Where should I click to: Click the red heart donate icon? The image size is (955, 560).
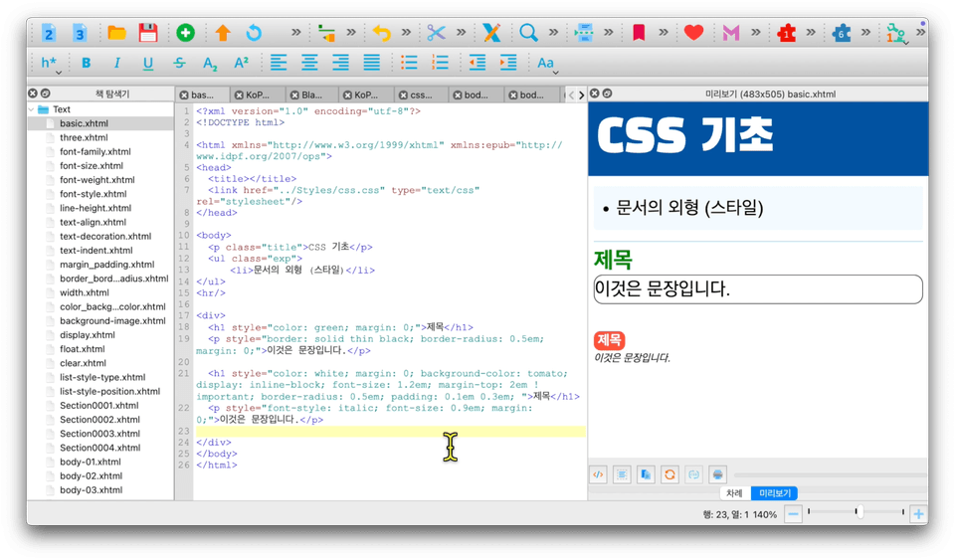coord(693,32)
